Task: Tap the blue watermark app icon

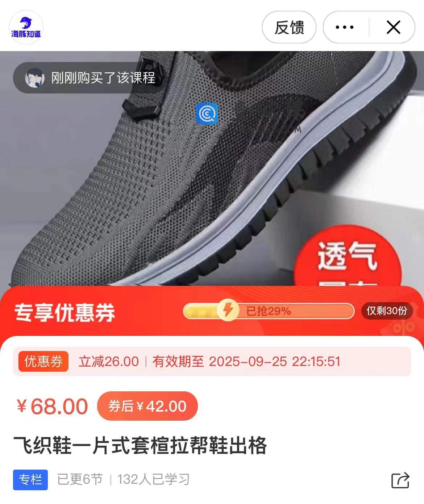Action: 207,114
